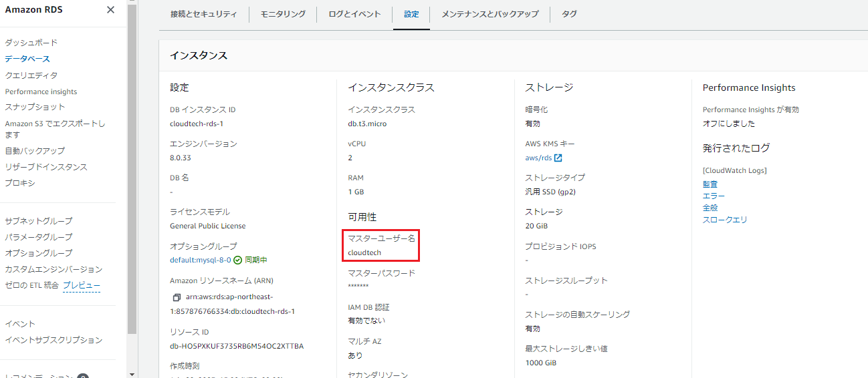
Task: Click the storage value 20 GiB
Action: (x=537, y=226)
